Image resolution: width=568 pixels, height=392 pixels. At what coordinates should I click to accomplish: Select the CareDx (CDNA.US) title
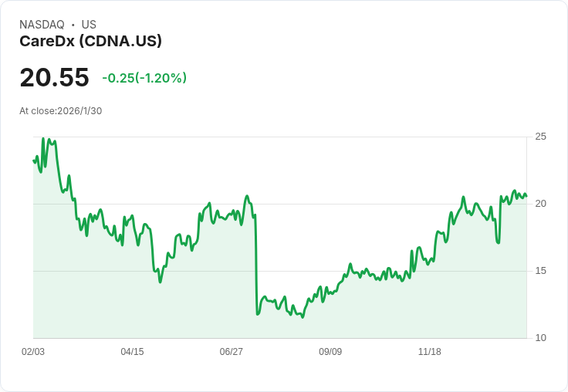click(x=90, y=41)
